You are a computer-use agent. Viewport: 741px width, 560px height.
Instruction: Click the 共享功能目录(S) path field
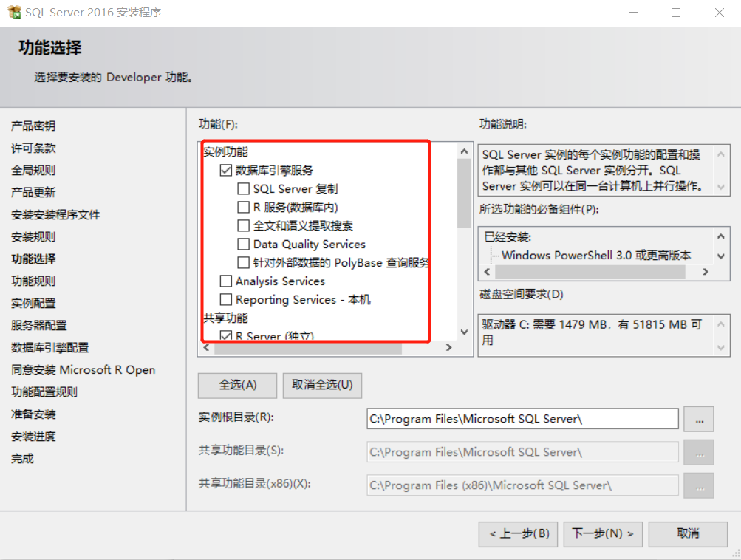tap(522, 452)
